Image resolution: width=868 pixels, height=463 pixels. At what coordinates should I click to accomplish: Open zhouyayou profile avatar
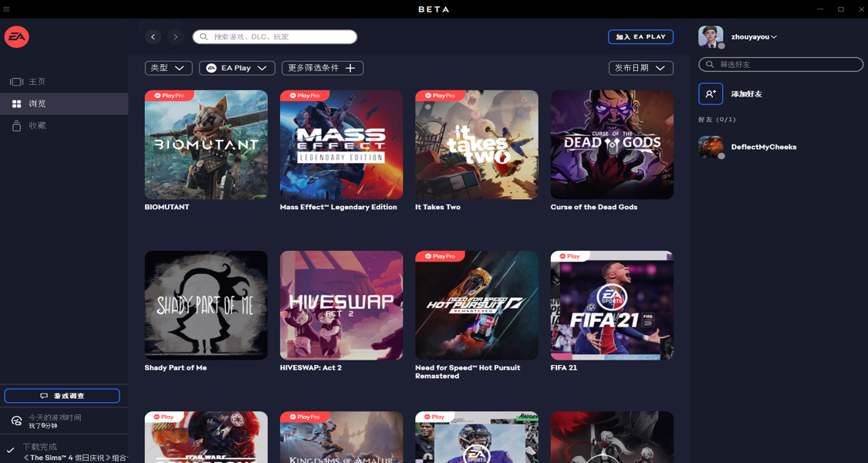coord(711,36)
